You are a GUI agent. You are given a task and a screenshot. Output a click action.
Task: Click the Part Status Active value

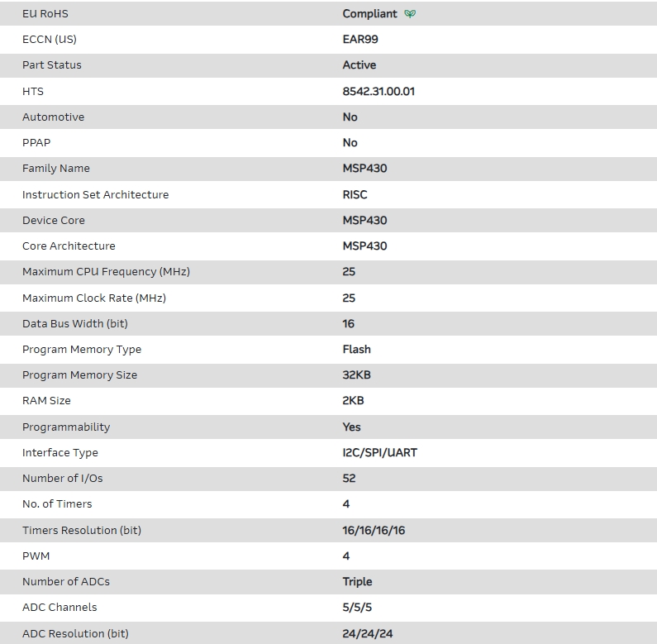[359, 64]
